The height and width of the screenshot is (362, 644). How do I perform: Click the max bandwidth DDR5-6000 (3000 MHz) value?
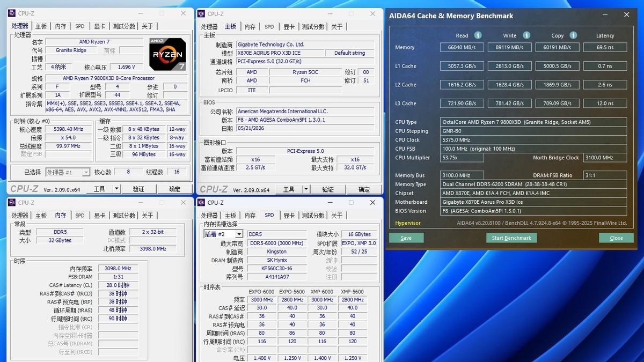coord(276,243)
